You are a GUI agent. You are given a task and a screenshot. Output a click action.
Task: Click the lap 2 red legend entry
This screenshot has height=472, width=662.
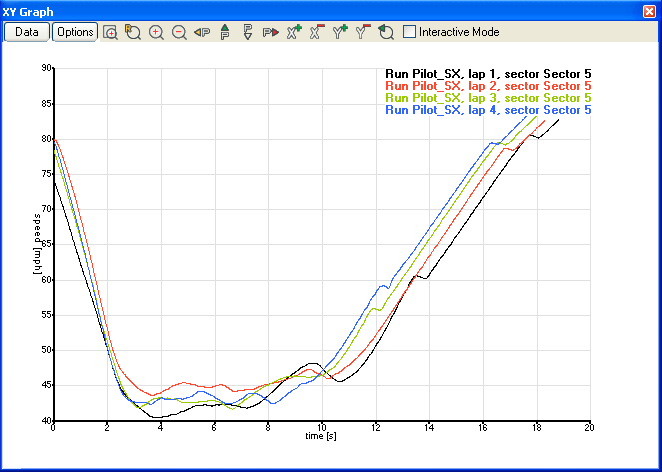(488, 86)
